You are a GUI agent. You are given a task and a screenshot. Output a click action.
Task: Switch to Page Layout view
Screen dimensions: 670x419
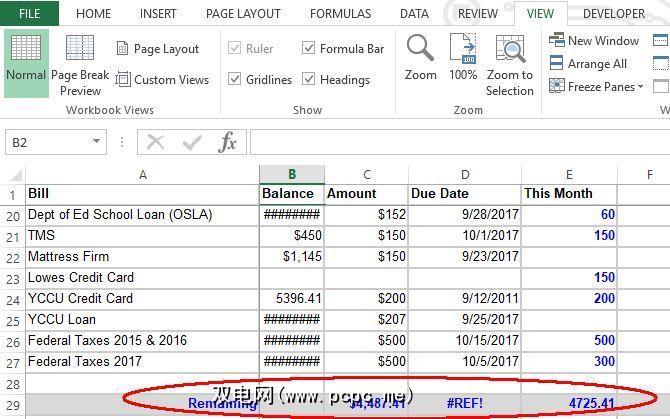pos(158,49)
